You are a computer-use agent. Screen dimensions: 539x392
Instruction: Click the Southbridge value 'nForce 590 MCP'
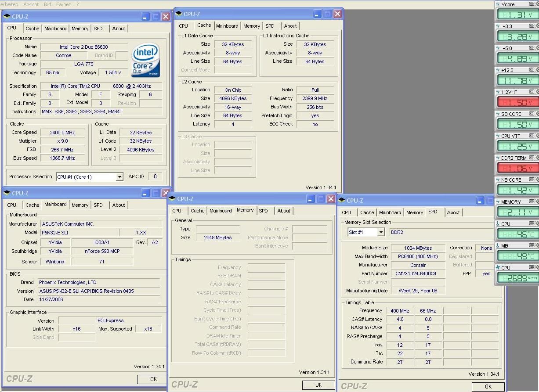point(102,251)
